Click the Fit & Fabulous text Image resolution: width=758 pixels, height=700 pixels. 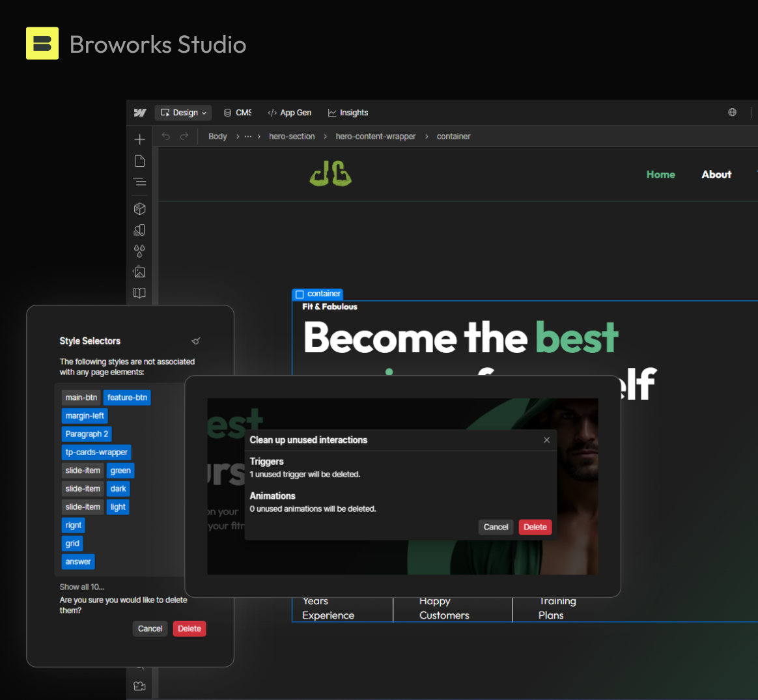(330, 307)
